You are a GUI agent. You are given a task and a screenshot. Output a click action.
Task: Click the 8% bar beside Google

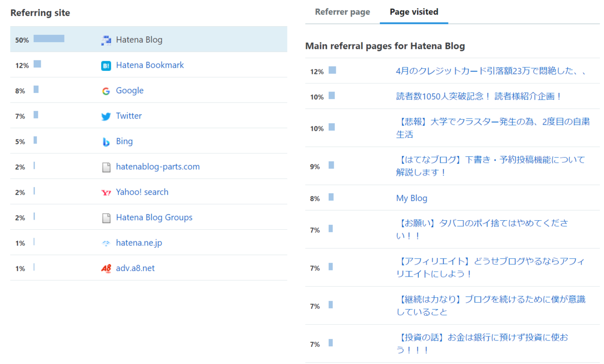point(36,89)
